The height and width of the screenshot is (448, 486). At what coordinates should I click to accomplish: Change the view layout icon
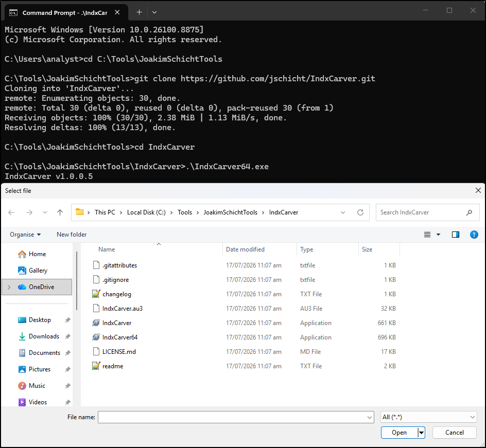[x=427, y=235]
